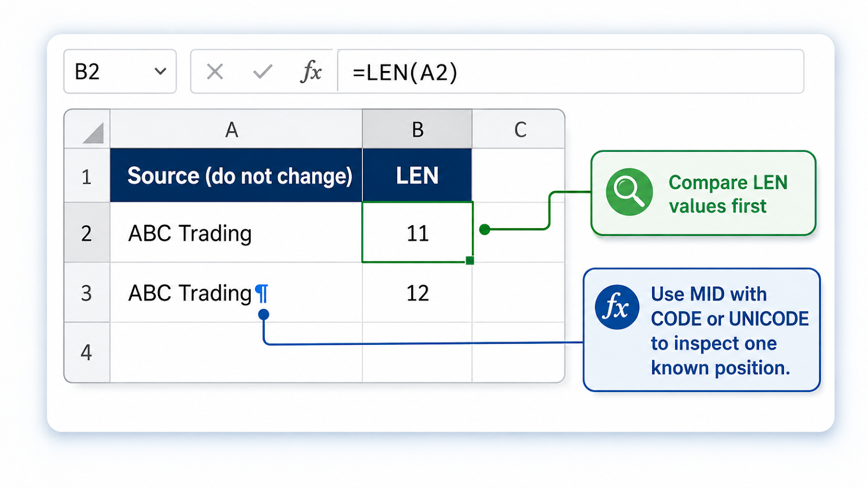The width and height of the screenshot is (868, 488).
Task: Select cell B3 showing 12
Action: coord(417,293)
